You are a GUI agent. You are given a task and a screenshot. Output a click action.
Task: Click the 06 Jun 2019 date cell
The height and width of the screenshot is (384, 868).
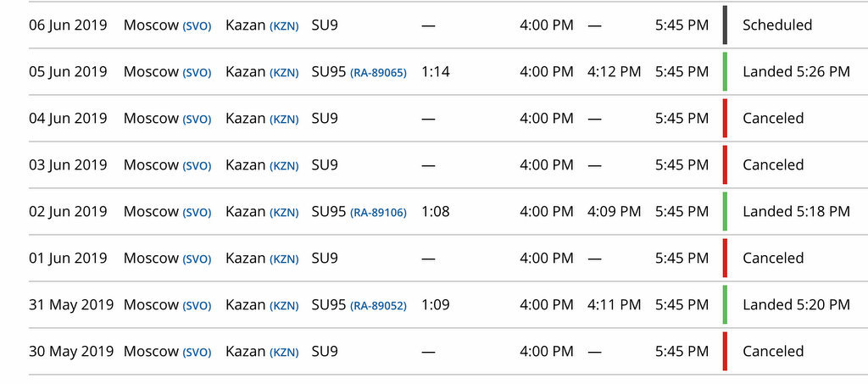point(68,25)
